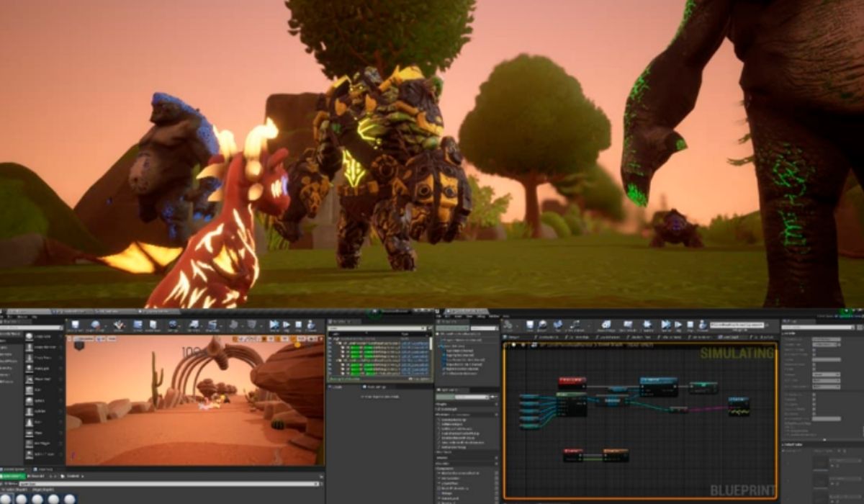The height and width of the screenshot is (504, 864).
Task: Select the Box Trigger actor icon
Action: (x=29, y=443)
